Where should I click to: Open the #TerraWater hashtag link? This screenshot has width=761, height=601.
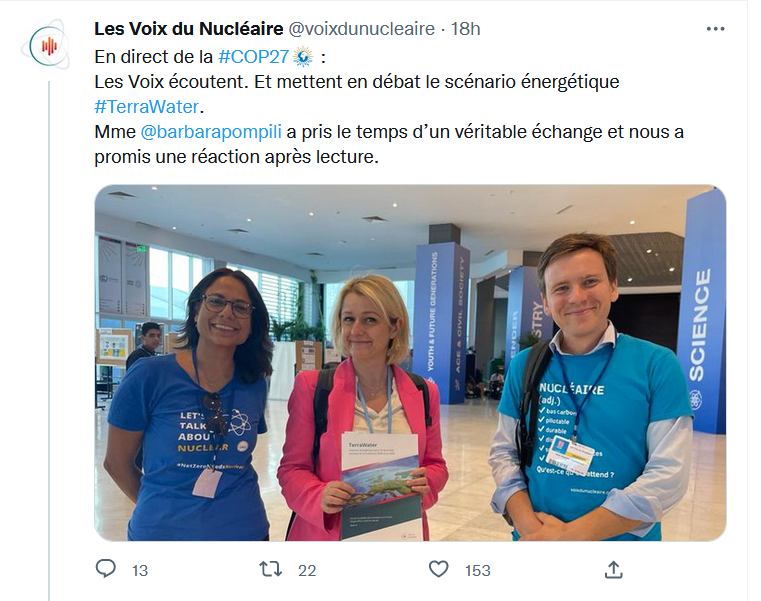pyautogui.click(x=147, y=106)
